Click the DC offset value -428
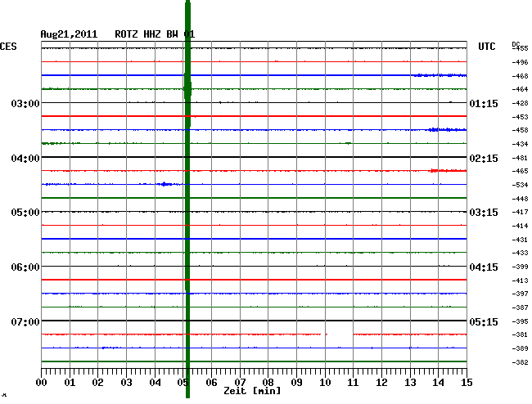The width and height of the screenshot is (532, 404). coord(520,103)
